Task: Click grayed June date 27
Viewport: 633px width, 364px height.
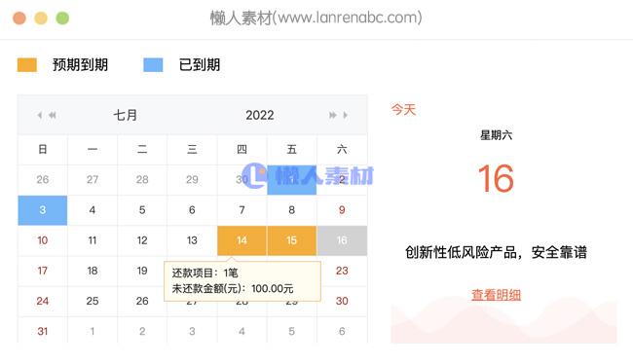Action: point(93,180)
